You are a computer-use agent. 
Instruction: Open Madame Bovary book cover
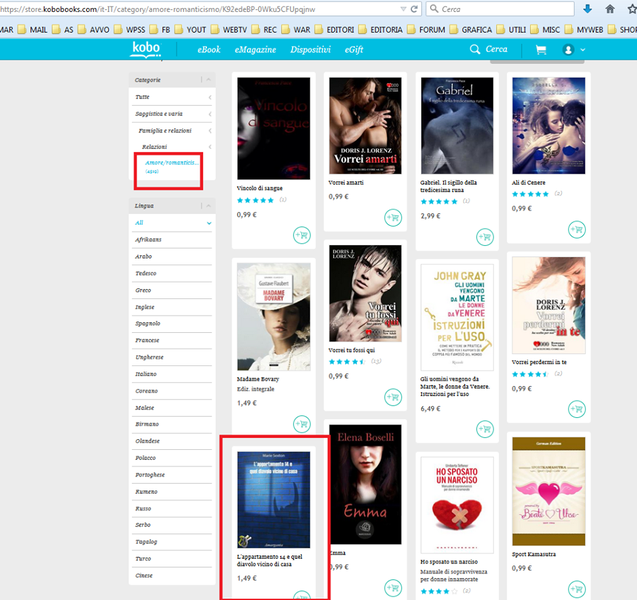273,316
